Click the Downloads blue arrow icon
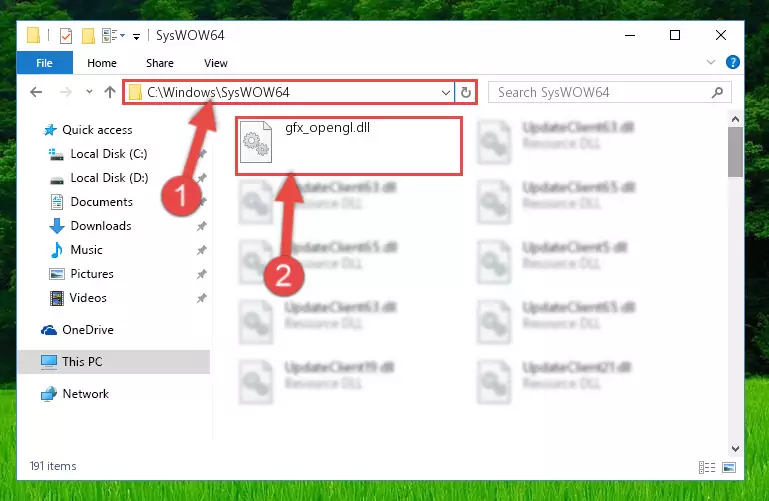Viewport: 769px width, 501px height. [57, 226]
